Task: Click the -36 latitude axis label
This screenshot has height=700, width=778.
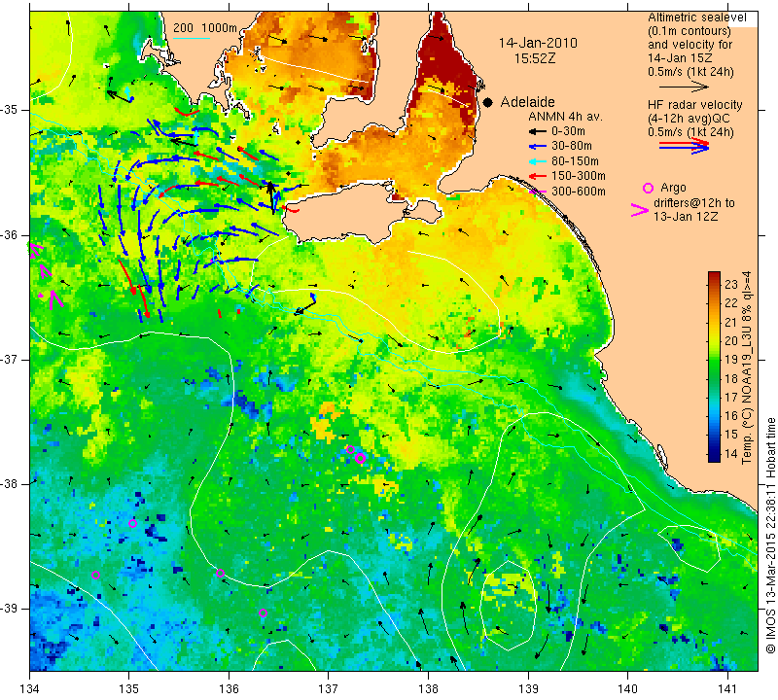Action: 10,234
